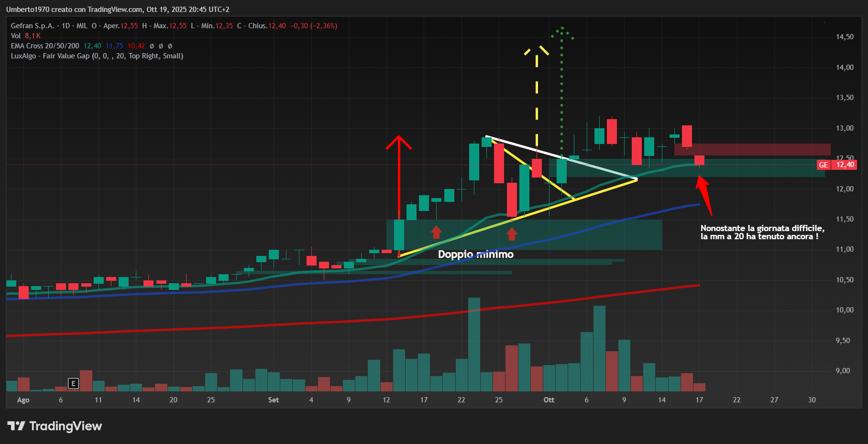Viewport: 868px width, 444px height.
Task: Click the tallest volume bar in the volume pane
Action: [x=474, y=344]
